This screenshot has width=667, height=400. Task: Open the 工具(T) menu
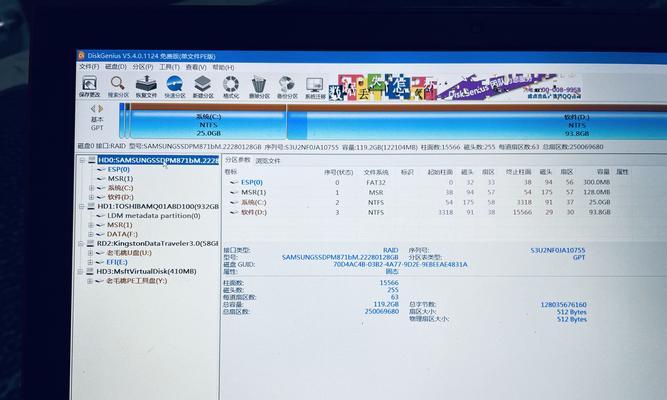[169, 67]
